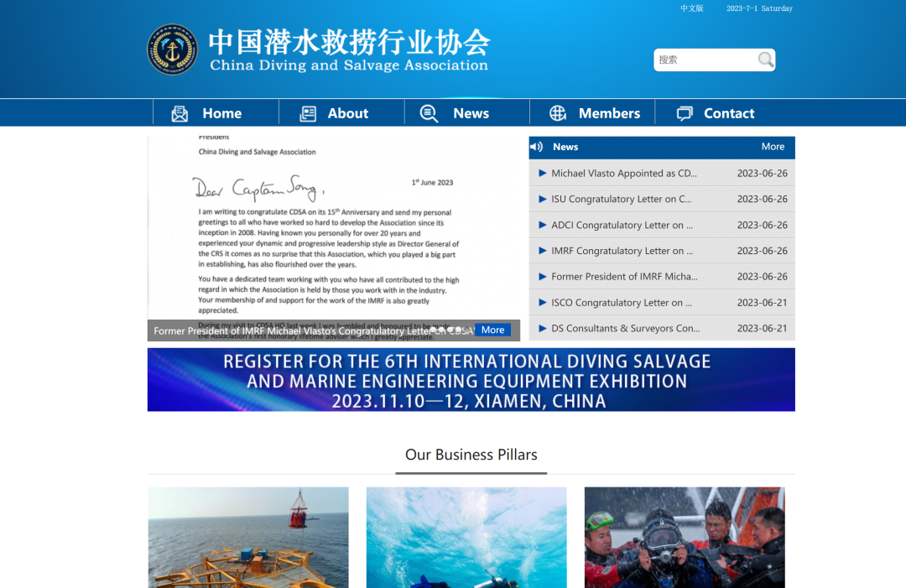Viewport: 906px width, 588px height.
Task: Click the blue More button on slideshow caption
Action: (493, 330)
